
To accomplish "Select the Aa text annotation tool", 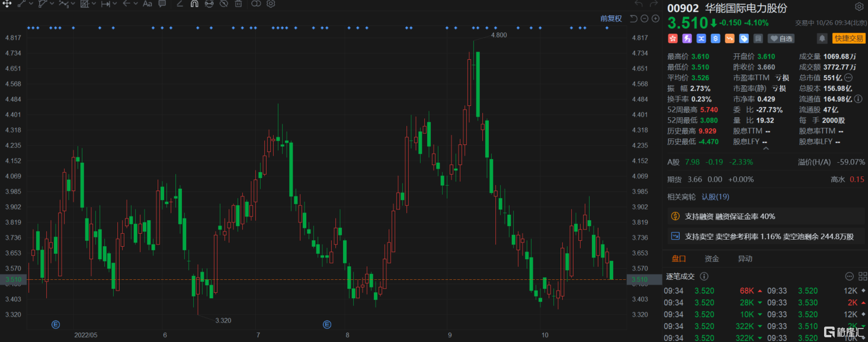I will click(x=147, y=4).
